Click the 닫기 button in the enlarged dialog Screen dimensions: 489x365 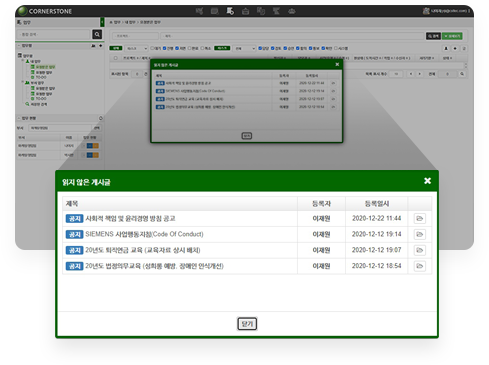tap(247, 324)
